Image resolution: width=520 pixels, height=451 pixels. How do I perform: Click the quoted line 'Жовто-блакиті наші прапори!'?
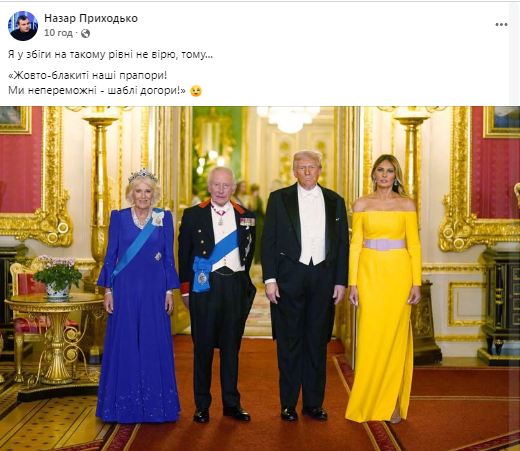pyautogui.click(x=87, y=75)
